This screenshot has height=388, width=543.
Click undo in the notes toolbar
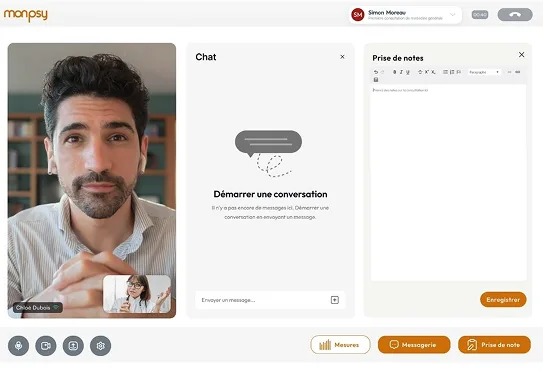coord(376,72)
